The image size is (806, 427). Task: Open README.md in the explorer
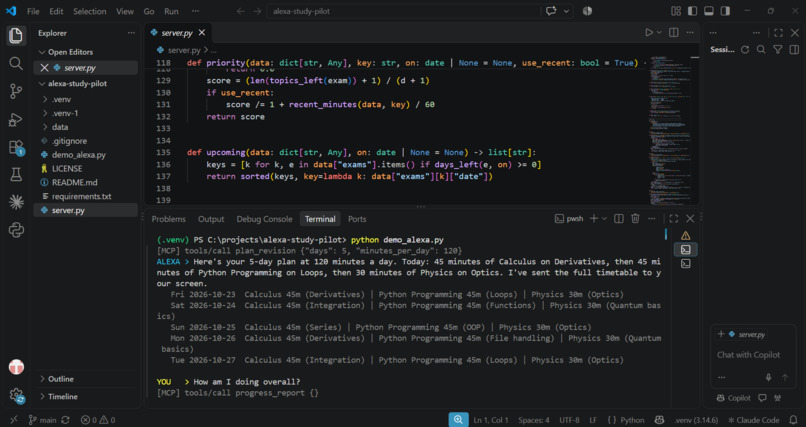coord(75,182)
